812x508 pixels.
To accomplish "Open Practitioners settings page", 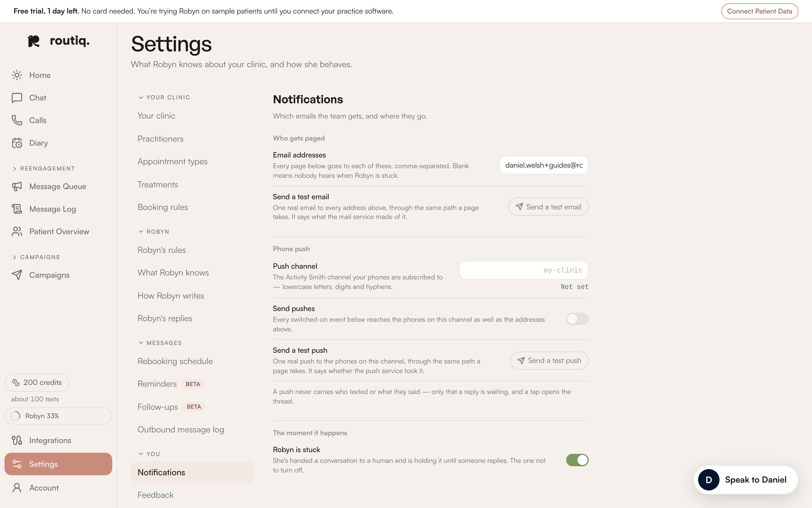I will pos(193,139).
